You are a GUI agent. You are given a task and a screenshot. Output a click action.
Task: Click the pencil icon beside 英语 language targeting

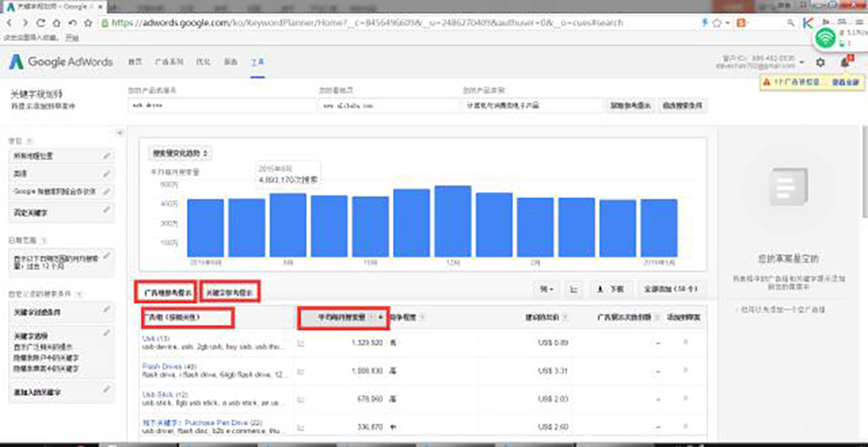[x=106, y=173]
